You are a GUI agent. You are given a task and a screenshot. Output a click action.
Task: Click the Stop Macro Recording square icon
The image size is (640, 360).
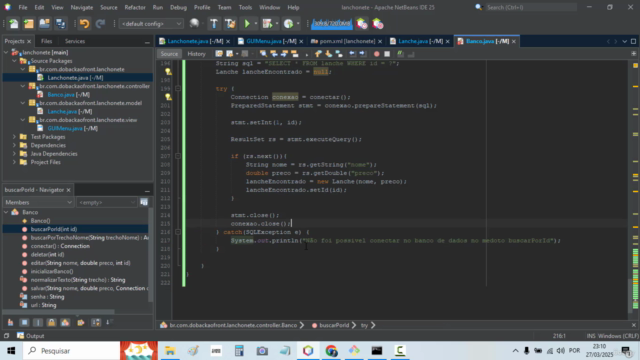387,54
